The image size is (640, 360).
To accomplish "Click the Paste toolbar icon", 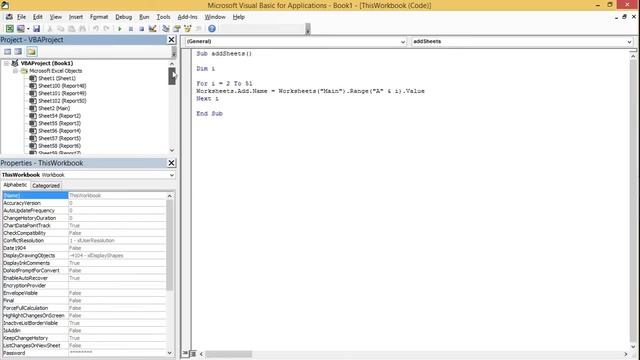I will click(x=71, y=29).
